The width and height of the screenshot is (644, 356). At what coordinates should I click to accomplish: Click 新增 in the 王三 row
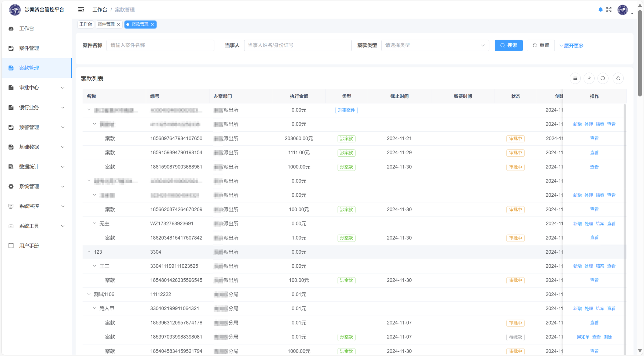(x=577, y=266)
